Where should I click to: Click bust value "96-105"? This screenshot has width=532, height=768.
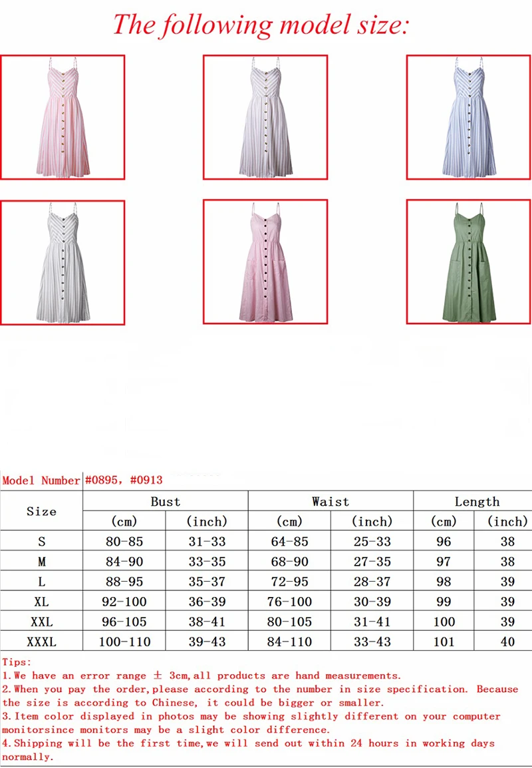tap(124, 622)
